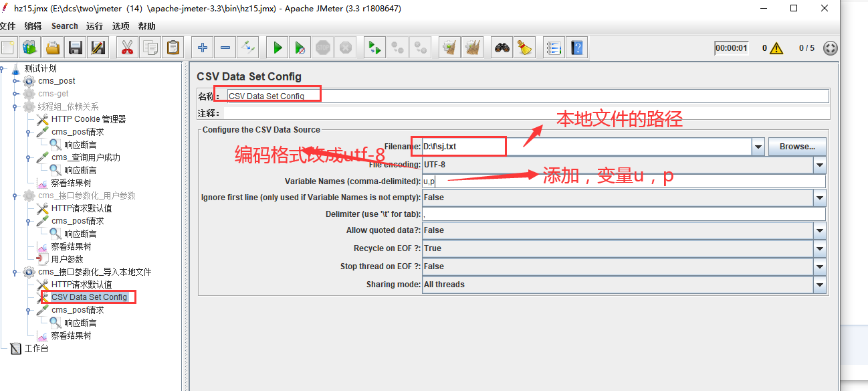Click the thread status circle icon

(830, 48)
